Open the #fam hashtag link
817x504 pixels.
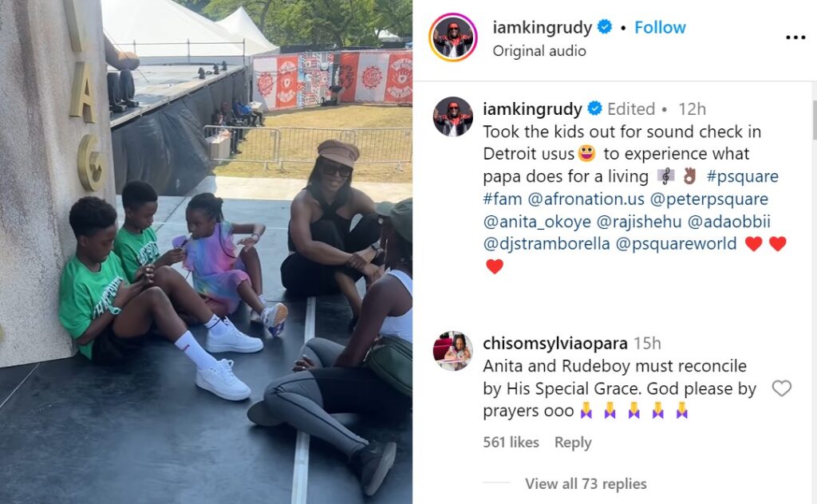503,199
